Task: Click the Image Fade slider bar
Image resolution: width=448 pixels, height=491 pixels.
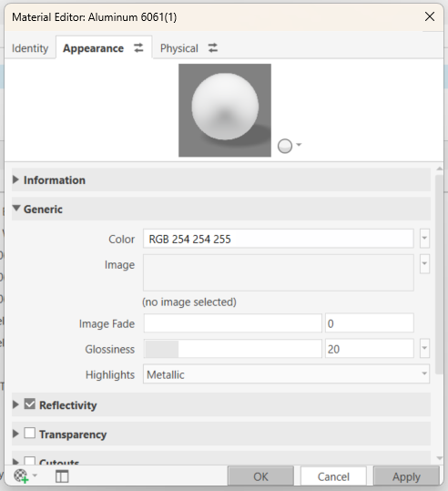Action: (232, 322)
